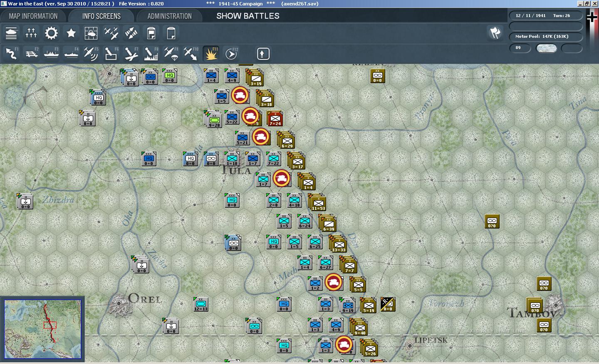Select the olive 0=0 unit near Ryazan

377,76
